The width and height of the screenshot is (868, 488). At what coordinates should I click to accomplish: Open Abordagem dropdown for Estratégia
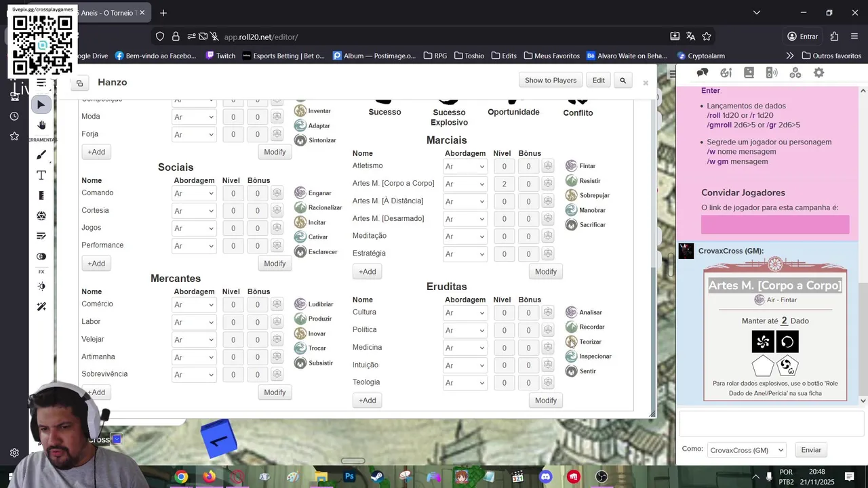[465, 254]
